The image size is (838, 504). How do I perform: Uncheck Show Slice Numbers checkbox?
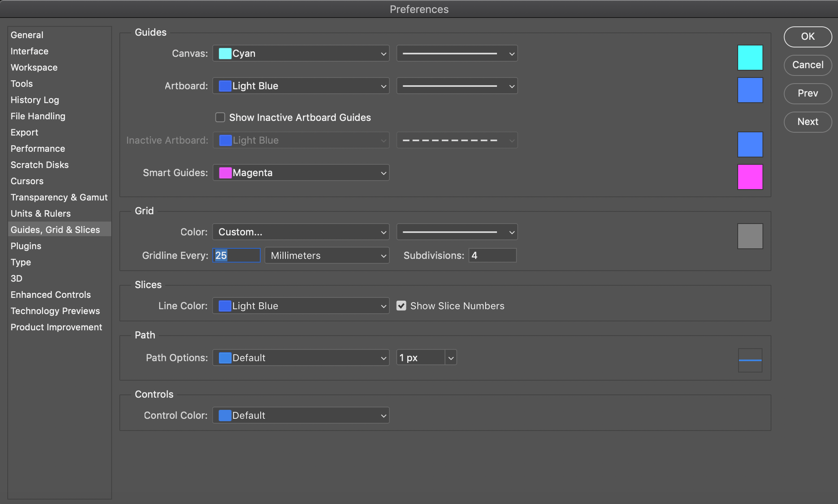401,306
